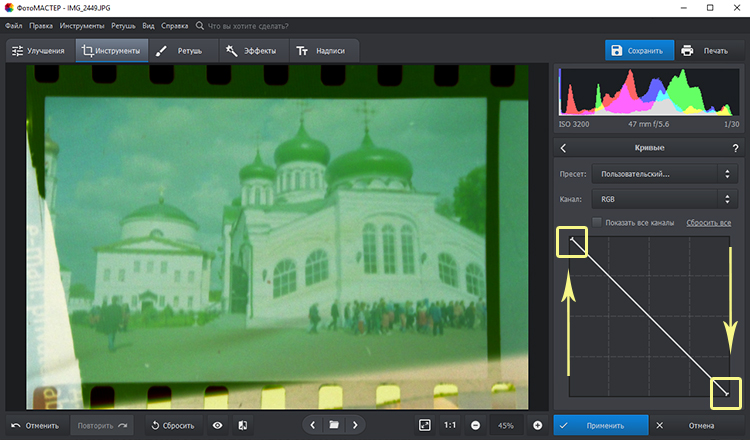Click the back arrow in Кривые panel
750x440 pixels.
563,148
